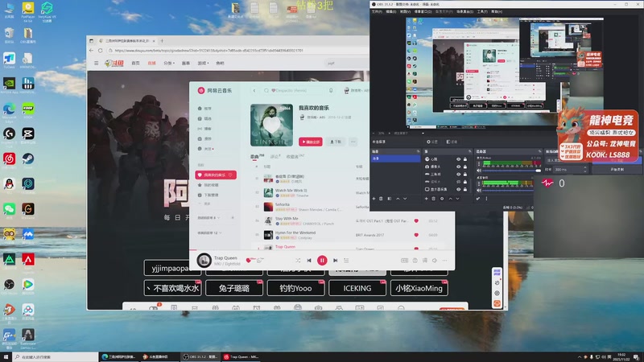Click NetEase search field showing Despacito

point(294,90)
